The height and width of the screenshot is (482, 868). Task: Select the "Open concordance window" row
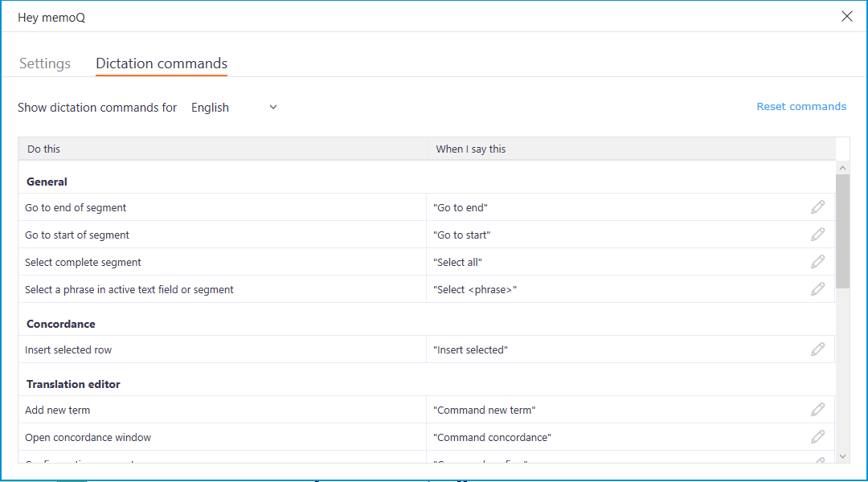point(88,437)
